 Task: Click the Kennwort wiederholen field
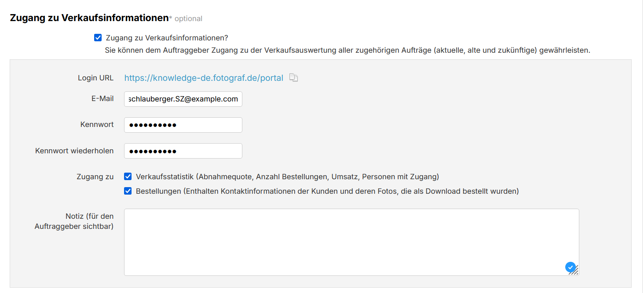click(183, 151)
